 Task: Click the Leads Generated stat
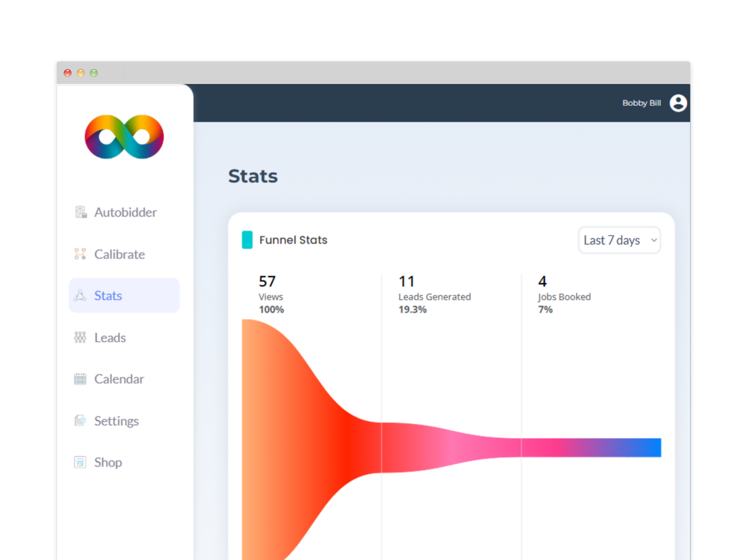(434, 296)
